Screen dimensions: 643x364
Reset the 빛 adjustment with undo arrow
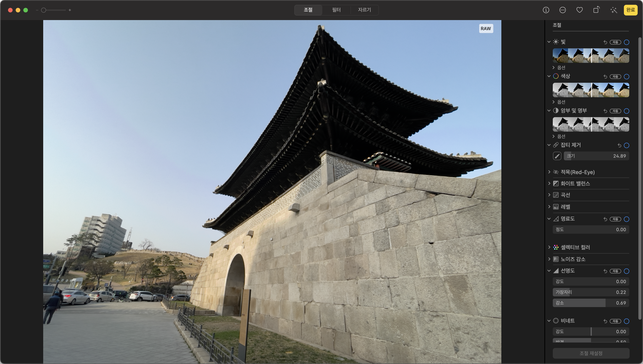click(x=605, y=42)
